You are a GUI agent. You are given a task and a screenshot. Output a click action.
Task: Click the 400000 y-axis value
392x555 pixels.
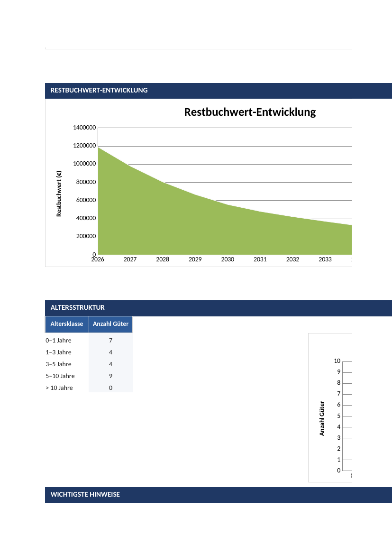point(86,218)
